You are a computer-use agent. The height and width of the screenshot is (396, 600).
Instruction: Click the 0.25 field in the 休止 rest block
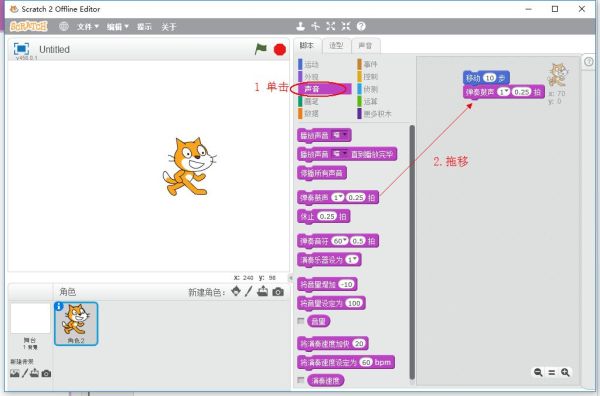pyautogui.click(x=327, y=216)
